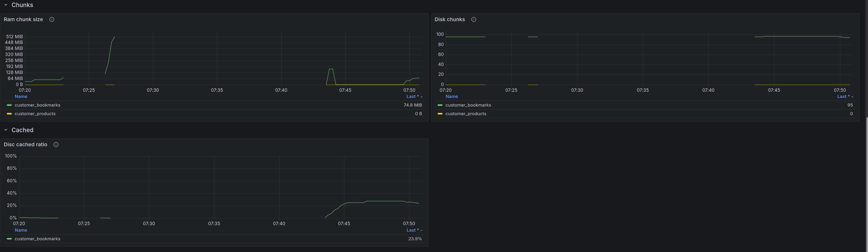Toggle customer_products series in Ram chunk size

click(35, 114)
